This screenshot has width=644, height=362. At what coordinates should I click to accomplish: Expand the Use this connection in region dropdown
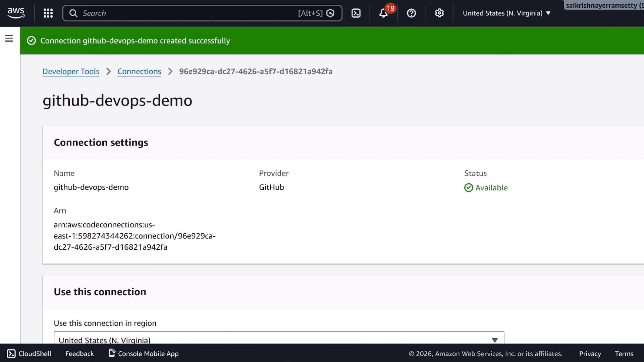pyautogui.click(x=279, y=338)
